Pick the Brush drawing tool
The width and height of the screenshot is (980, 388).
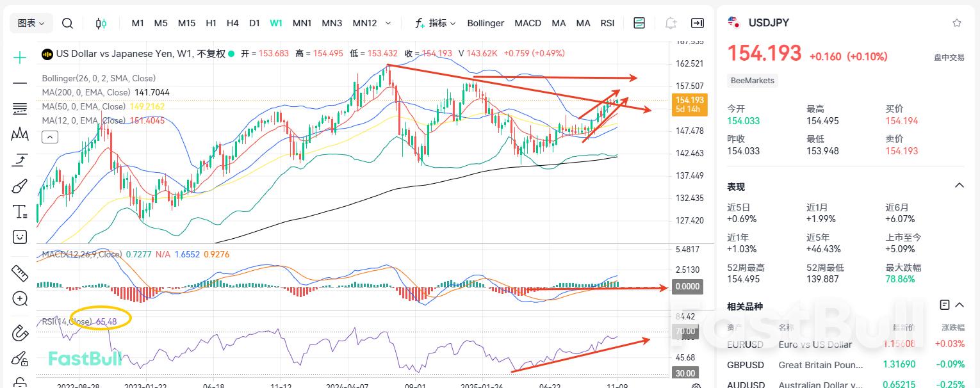[x=19, y=186]
